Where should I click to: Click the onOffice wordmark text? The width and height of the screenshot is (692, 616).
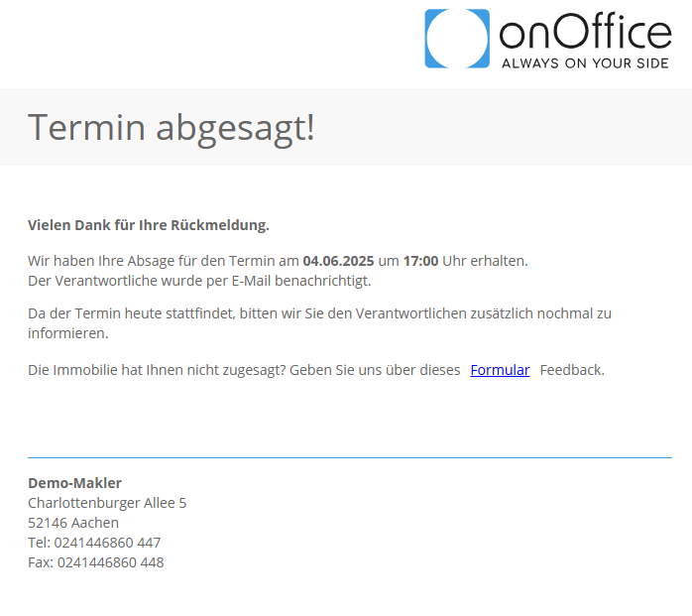click(585, 31)
